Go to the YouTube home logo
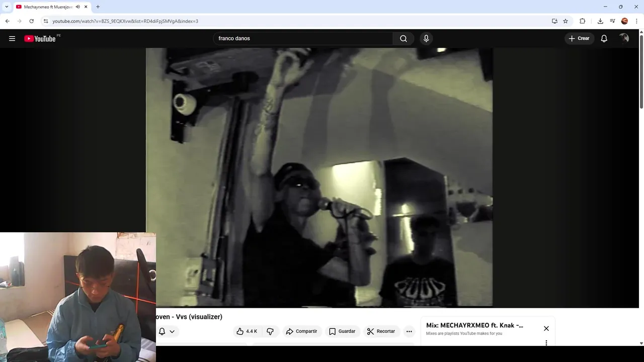The image size is (644, 362). click(x=40, y=39)
